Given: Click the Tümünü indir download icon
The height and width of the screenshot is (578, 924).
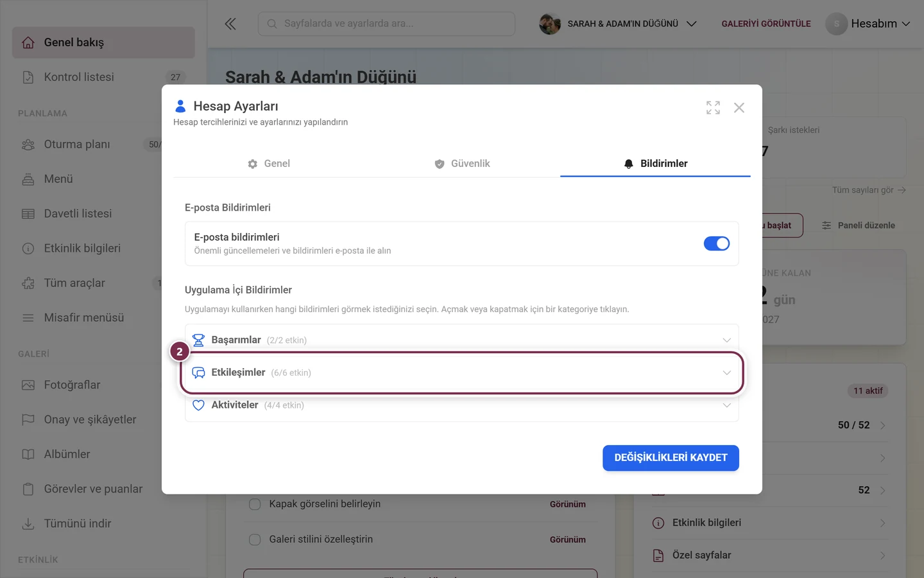Looking at the screenshot, I should (28, 524).
